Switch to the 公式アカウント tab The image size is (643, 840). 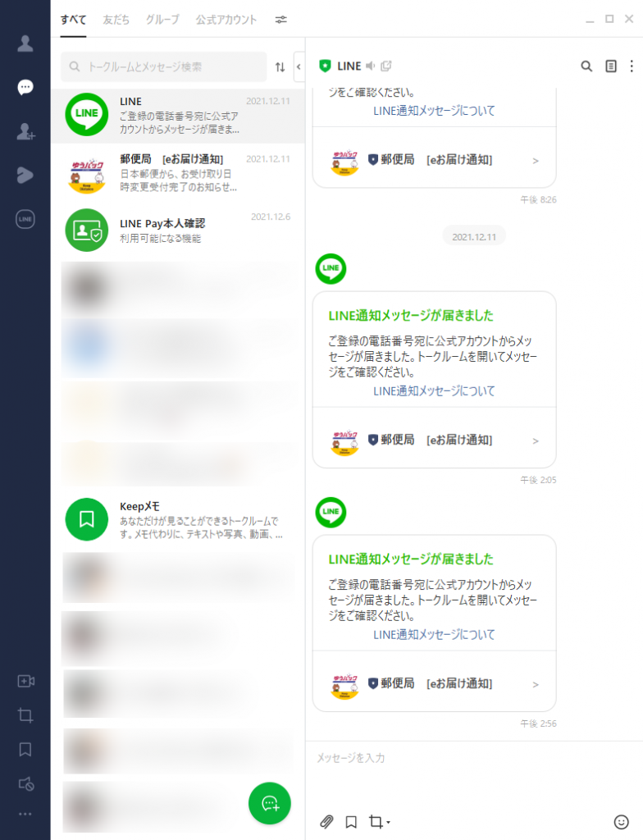point(226,20)
